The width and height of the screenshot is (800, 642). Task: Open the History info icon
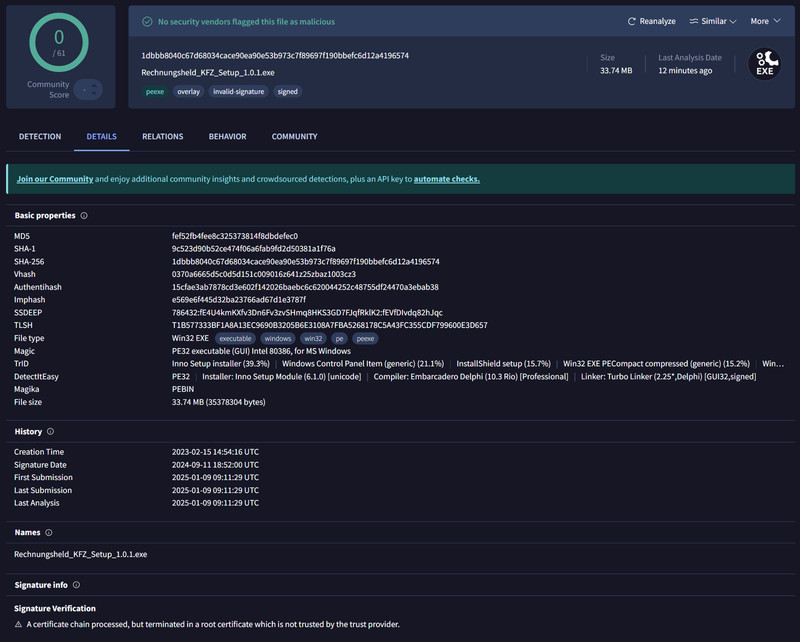pyautogui.click(x=51, y=431)
